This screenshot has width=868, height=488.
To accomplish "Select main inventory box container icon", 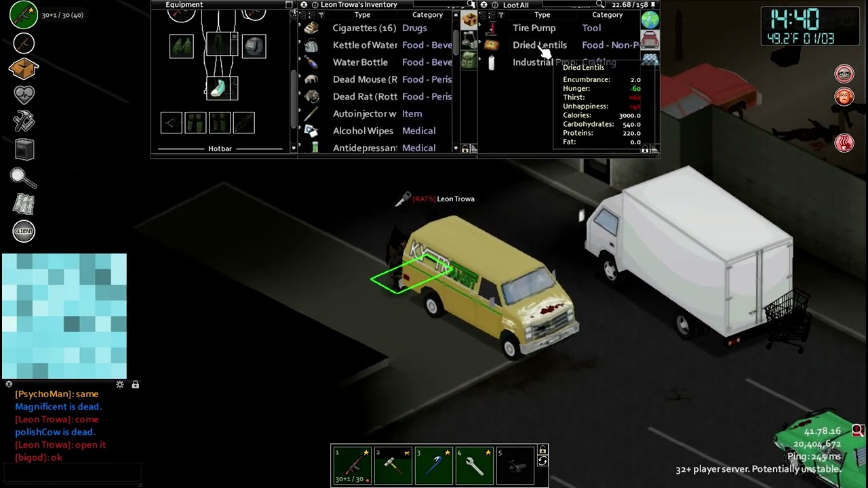I will pos(469,22).
